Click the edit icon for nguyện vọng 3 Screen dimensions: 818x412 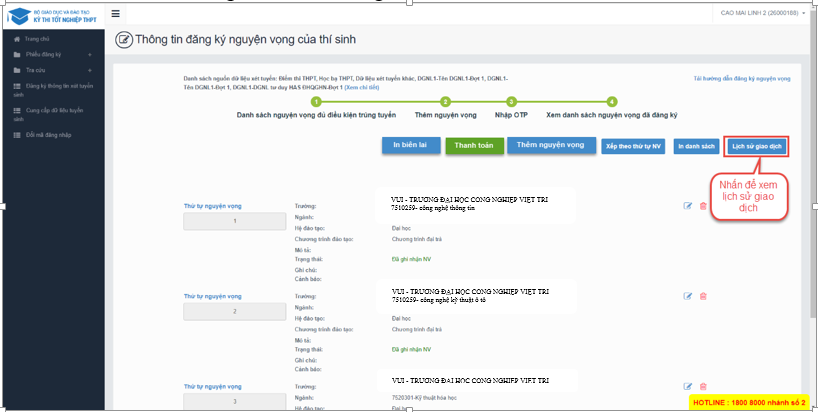[688, 386]
